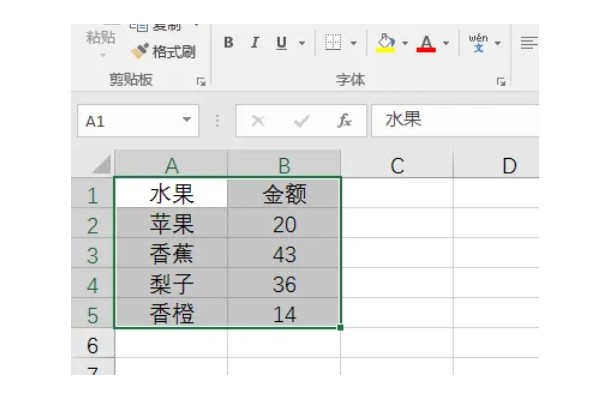Select row 4 header
600x400 pixels.
[x=93, y=283]
